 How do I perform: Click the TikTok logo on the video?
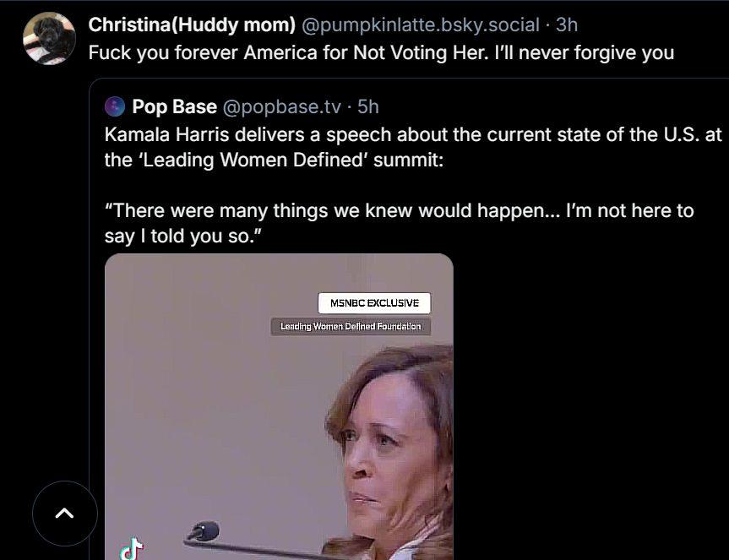tap(132, 549)
